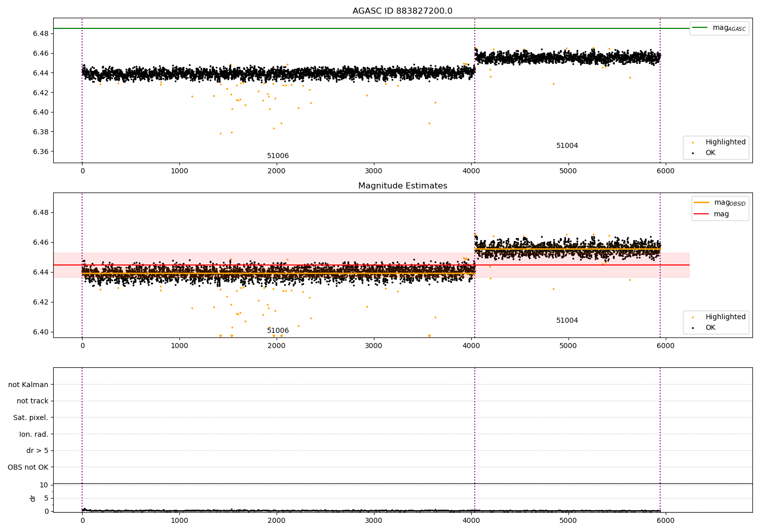Click the green line sample in the top legend
The height and width of the screenshot is (532, 760).
(700, 28)
